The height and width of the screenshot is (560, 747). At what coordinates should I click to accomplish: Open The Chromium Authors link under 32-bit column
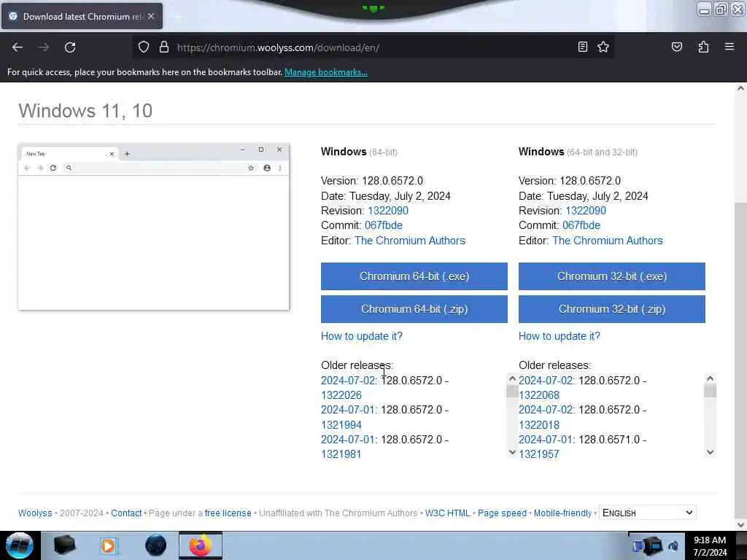[x=608, y=241]
